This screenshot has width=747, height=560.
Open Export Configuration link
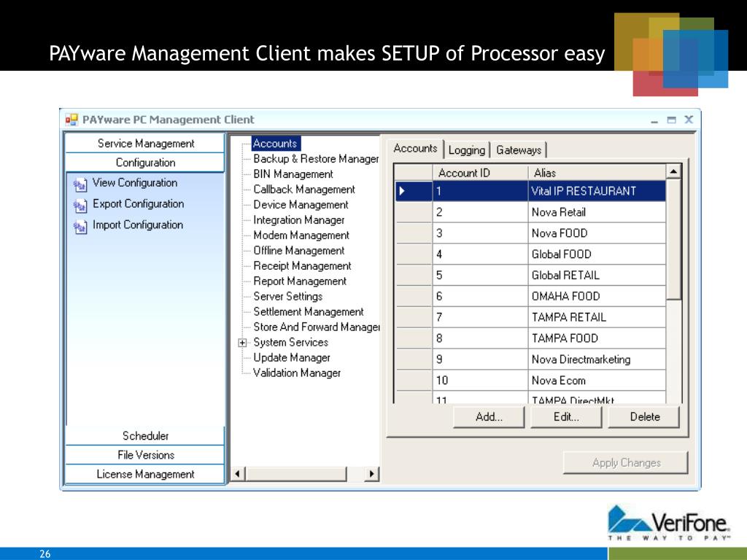click(138, 204)
